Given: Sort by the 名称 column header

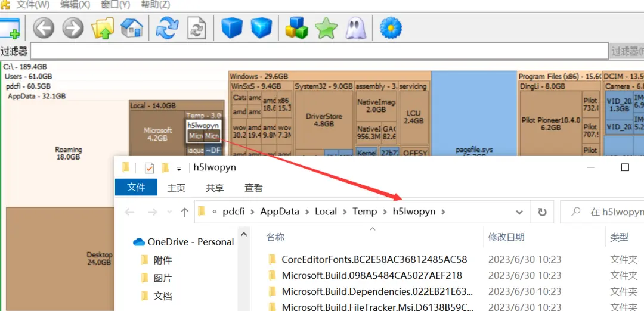Looking at the screenshot, I should [275, 237].
